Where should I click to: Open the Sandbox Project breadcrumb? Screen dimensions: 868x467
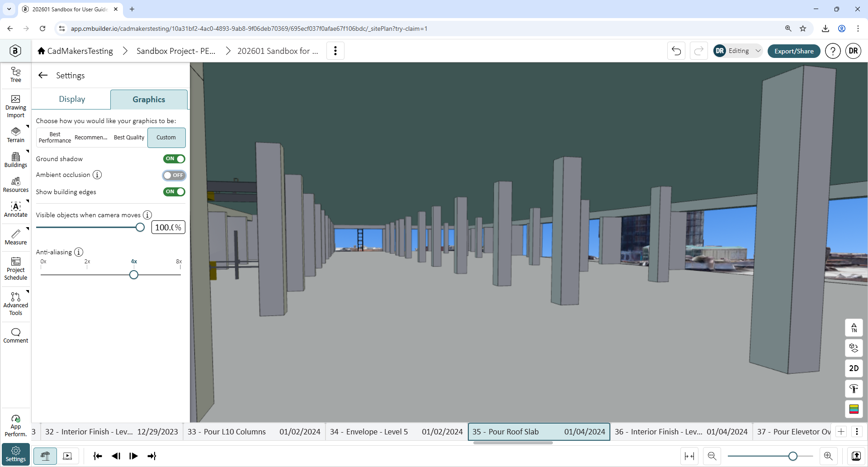[x=176, y=51]
